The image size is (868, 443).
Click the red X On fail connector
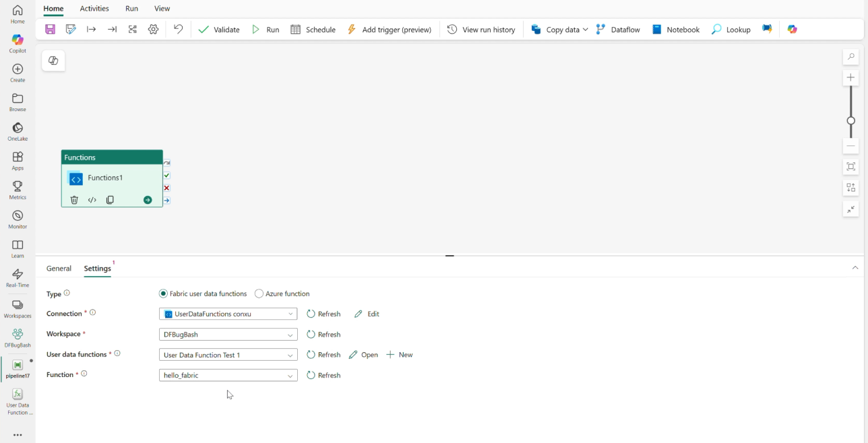pyautogui.click(x=166, y=188)
